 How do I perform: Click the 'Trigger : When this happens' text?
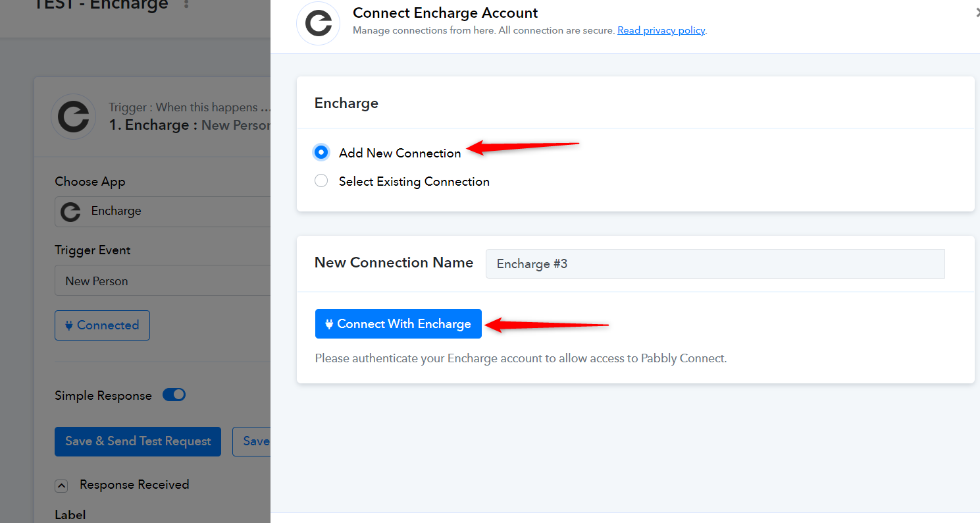190,107
